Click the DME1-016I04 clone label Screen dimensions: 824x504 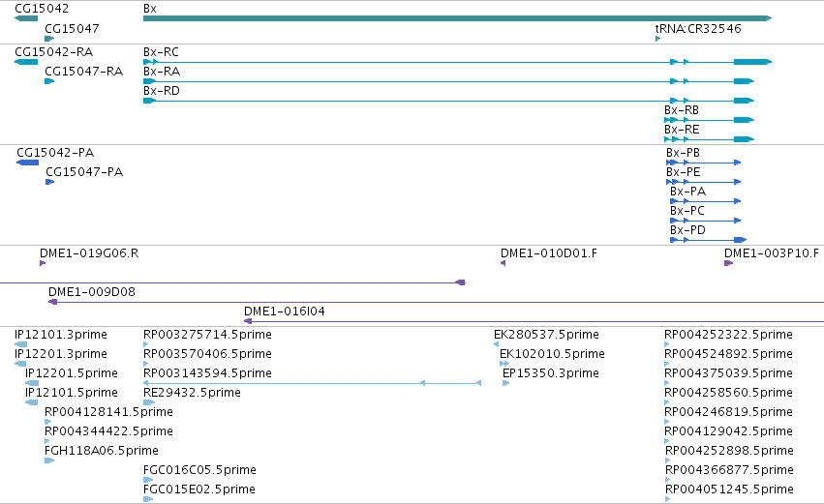point(285,311)
